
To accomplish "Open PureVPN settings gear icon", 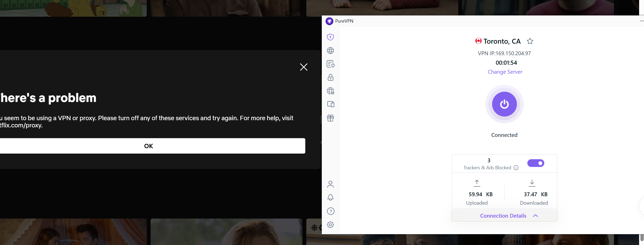I will coord(330,225).
